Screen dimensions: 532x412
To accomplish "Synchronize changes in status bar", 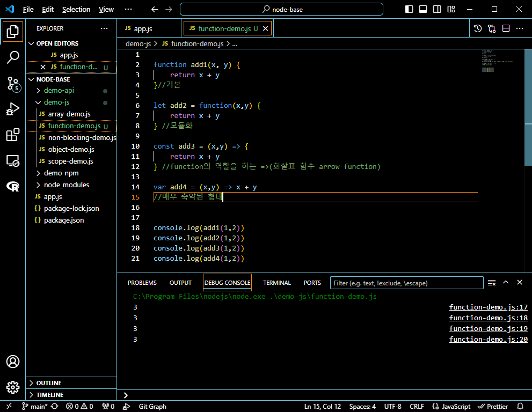I will (x=55, y=406).
